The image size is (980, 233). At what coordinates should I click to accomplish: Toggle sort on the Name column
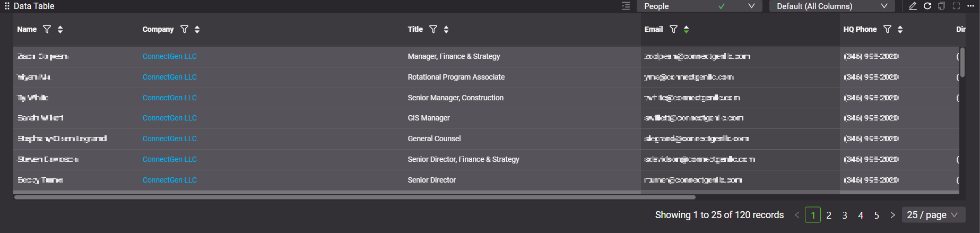coord(60,29)
